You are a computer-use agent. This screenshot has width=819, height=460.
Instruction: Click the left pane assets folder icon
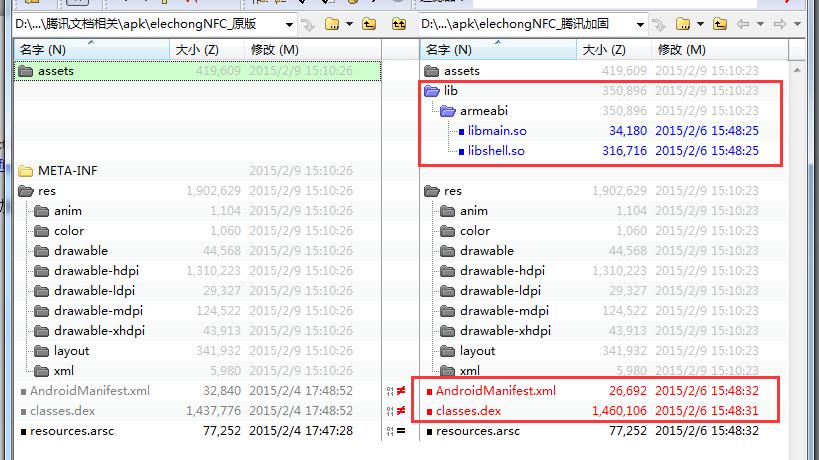[x=26, y=71]
